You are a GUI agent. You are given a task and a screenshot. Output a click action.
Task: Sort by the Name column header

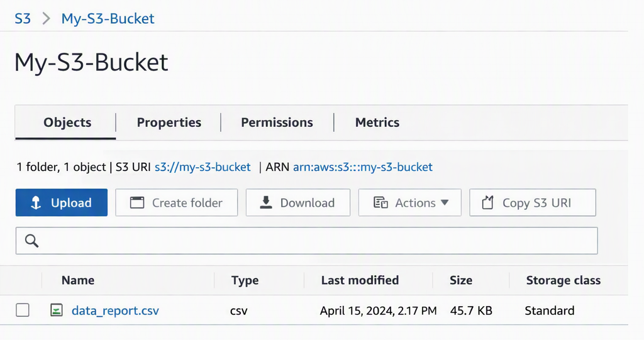pos(78,280)
